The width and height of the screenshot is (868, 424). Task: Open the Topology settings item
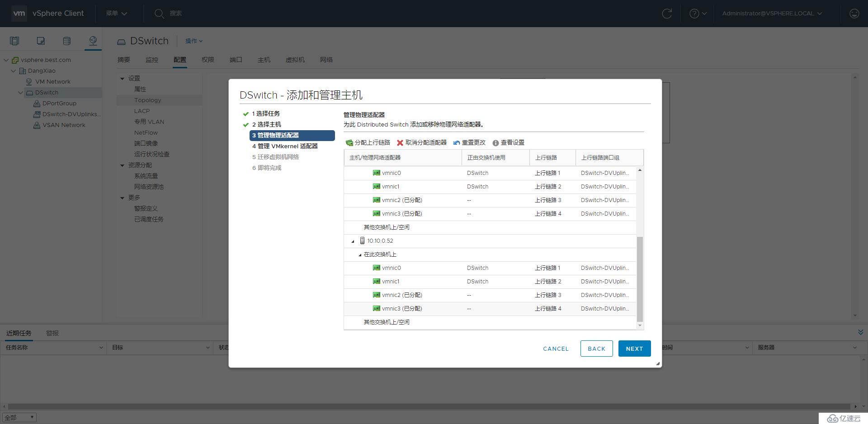[147, 100]
